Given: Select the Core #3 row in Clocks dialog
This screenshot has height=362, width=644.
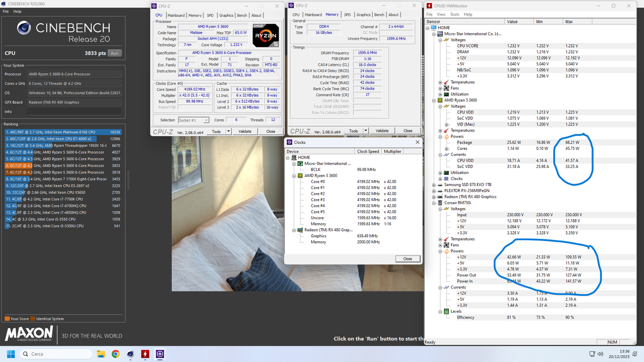Looking at the screenshot, I should click(x=353, y=200).
